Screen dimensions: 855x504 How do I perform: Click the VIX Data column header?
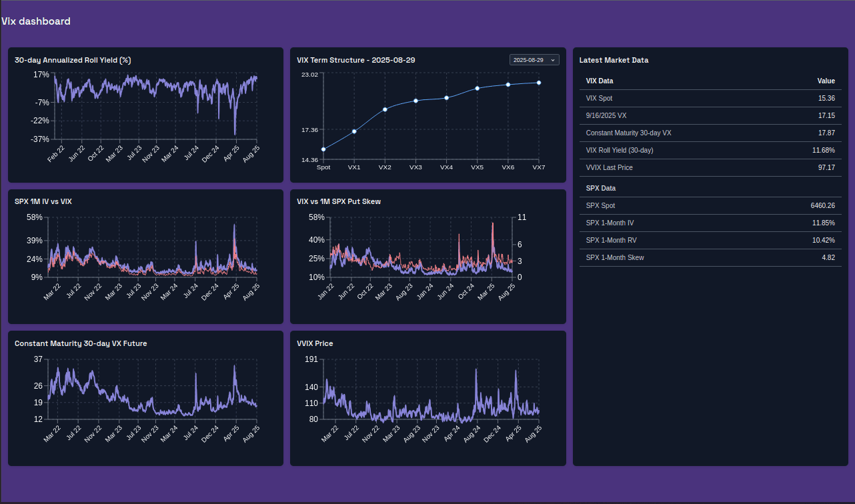(600, 81)
